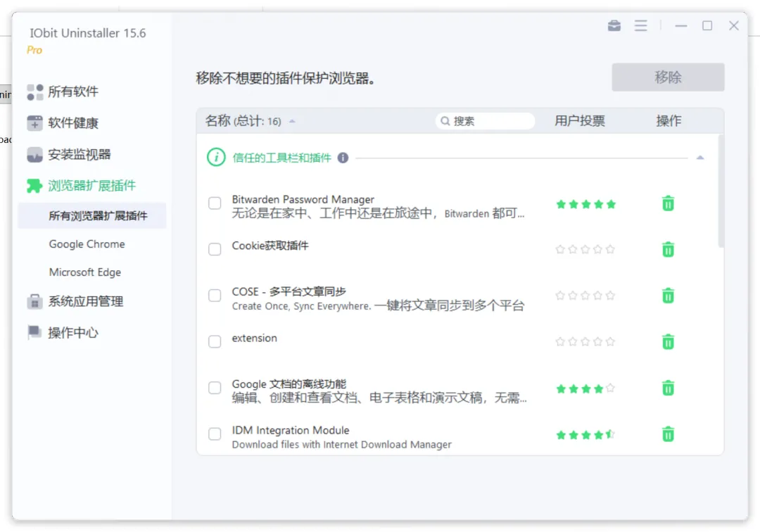Click the Pro label under app title
The width and height of the screenshot is (760, 532).
(x=34, y=50)
